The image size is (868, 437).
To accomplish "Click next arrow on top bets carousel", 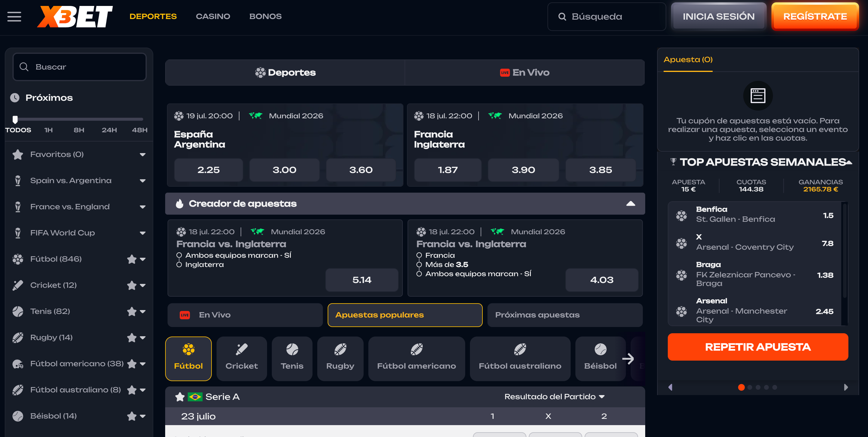I will 845,387.
